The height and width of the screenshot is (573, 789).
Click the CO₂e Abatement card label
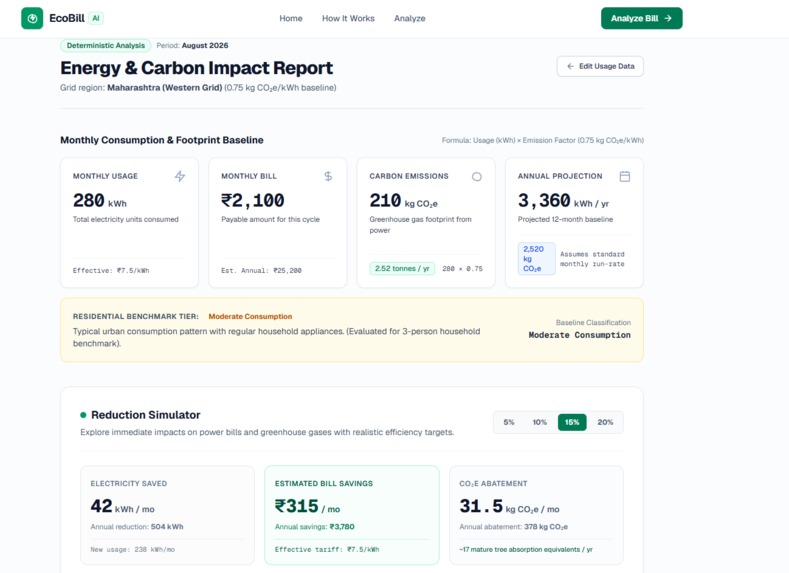click(493, 483)
